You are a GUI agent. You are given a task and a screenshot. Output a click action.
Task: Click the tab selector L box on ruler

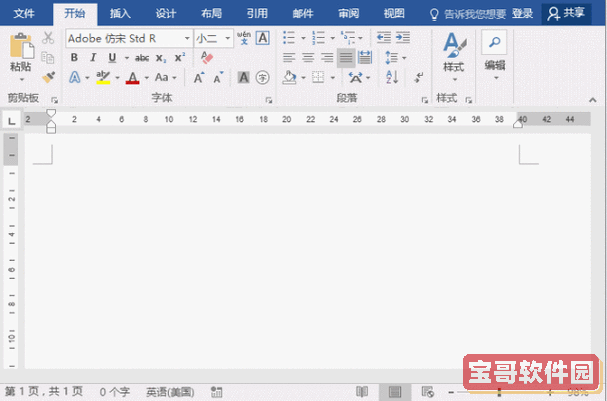[x=12, y=120]
